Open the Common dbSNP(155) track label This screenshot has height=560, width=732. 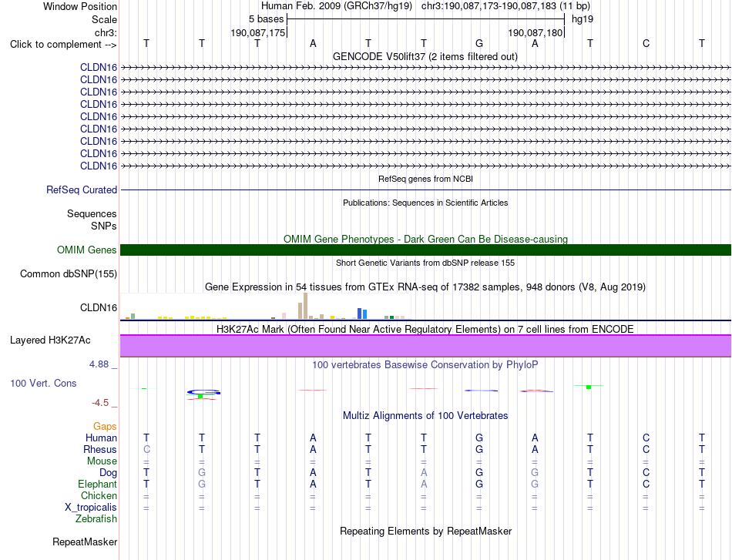tap(69, 274)
